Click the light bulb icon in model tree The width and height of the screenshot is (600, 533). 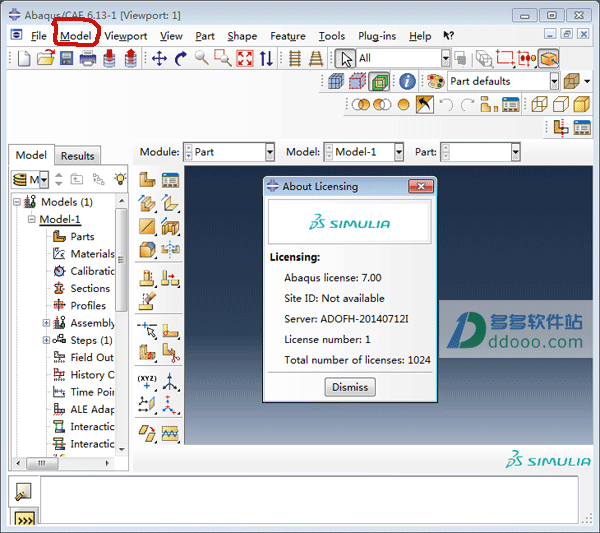tap(120, 178)
